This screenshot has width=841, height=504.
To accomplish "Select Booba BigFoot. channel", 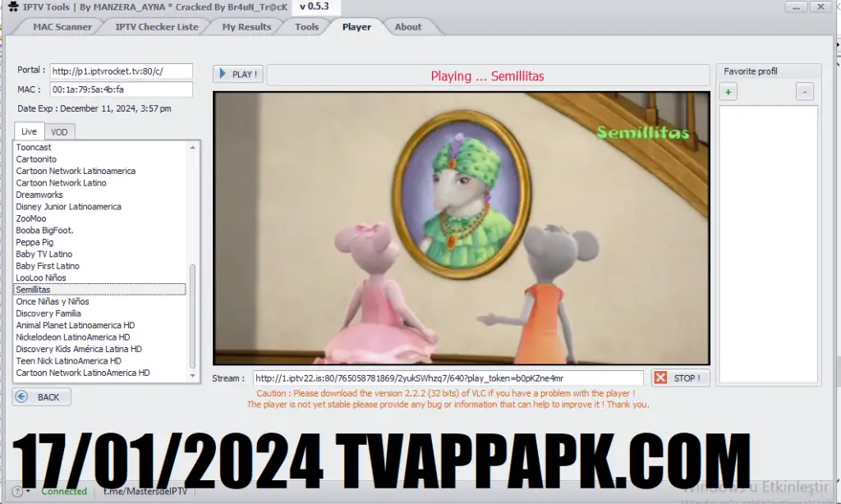I will point(99,231).
